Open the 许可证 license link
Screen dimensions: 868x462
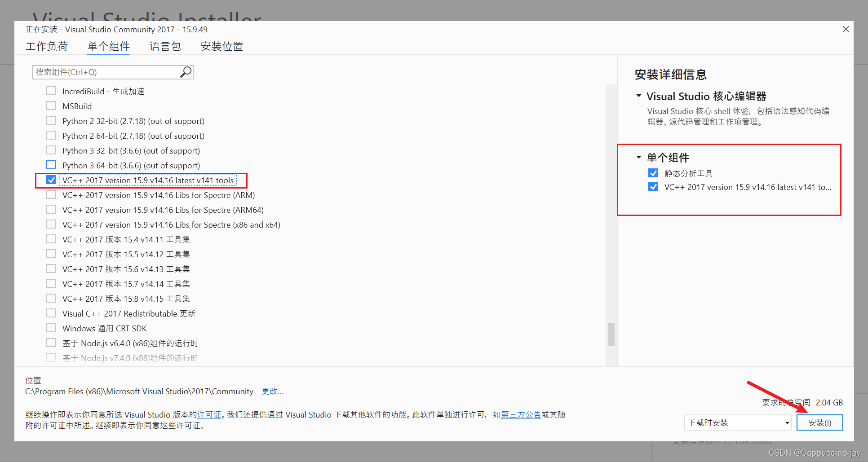coord(209,414)
